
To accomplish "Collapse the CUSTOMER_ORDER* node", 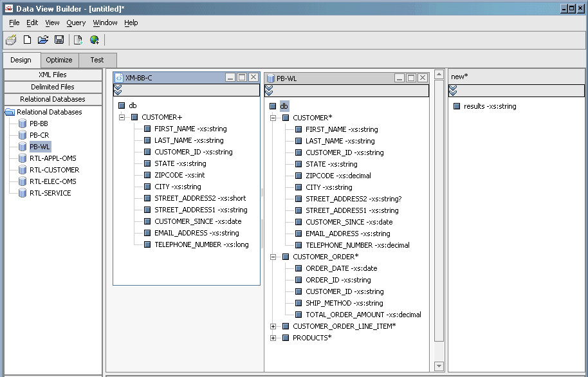I will pos(273,257).
